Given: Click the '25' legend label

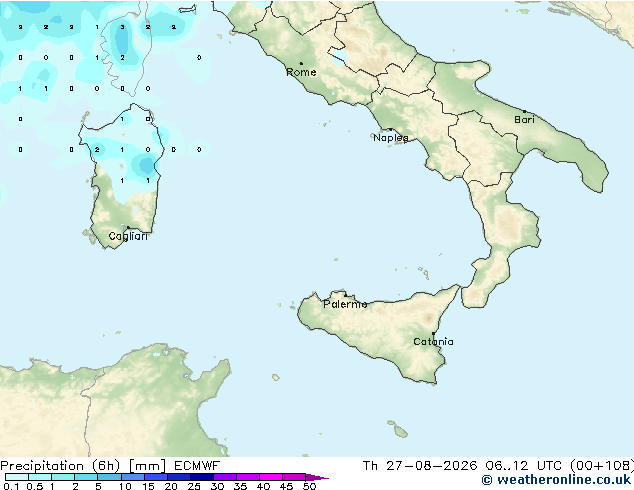Looking at the screenshot, I should point(194,486).
